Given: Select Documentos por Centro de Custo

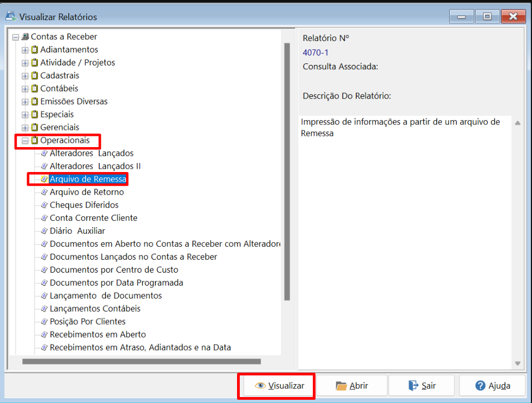Looking at the screenshot, I should click(x=114, y=270).
